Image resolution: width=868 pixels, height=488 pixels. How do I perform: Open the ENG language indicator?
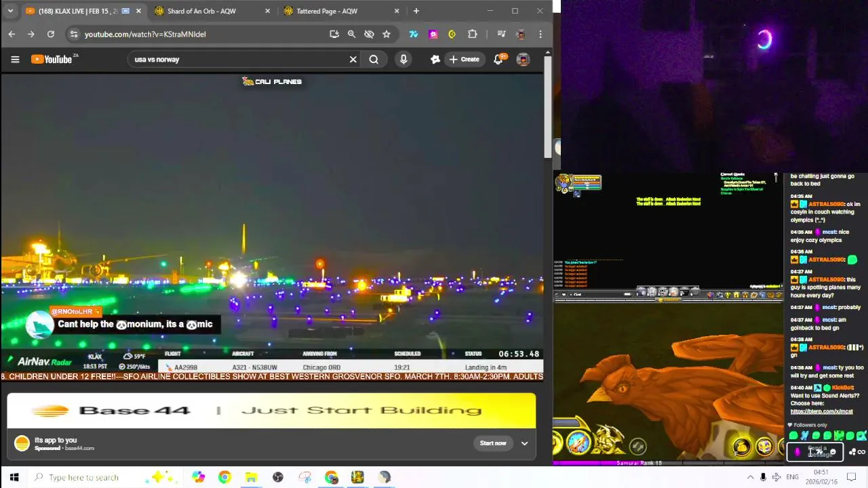pos(792,477)
